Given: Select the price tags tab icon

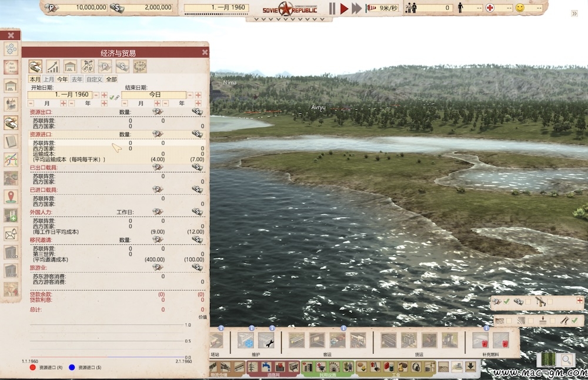Looking at the screenshot, I should point(88,66).
